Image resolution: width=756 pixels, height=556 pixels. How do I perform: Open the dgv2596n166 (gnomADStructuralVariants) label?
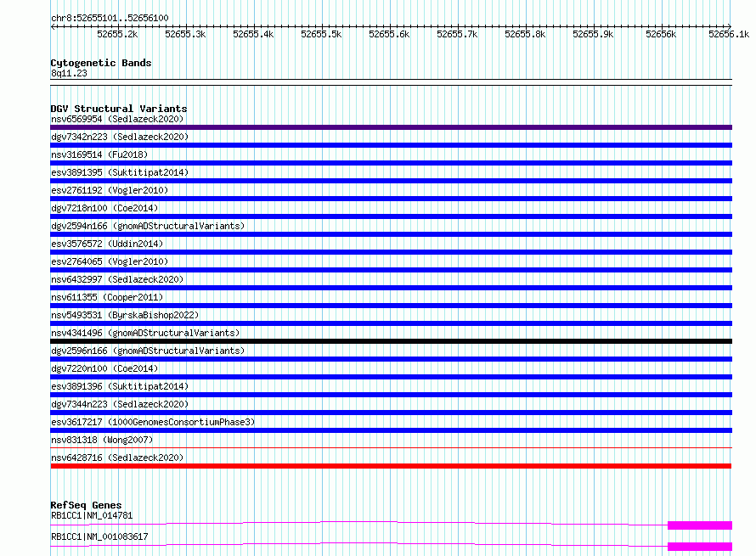(148, 351)
